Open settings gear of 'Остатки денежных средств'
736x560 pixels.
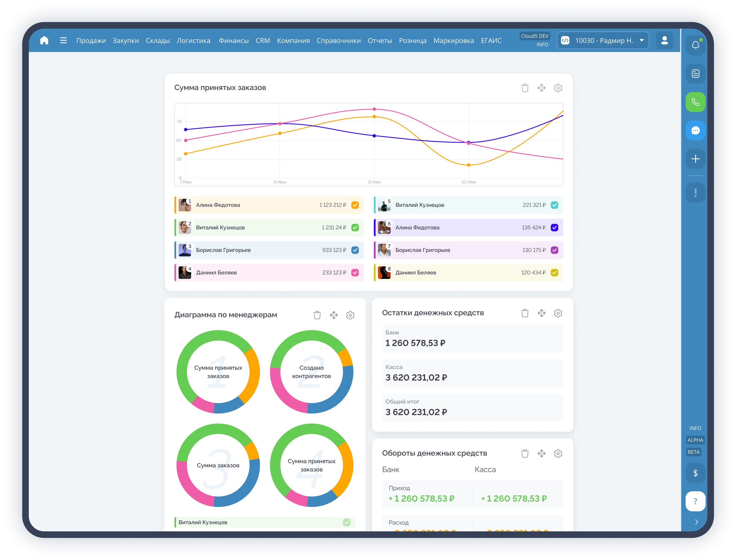[x=558, y=313]
